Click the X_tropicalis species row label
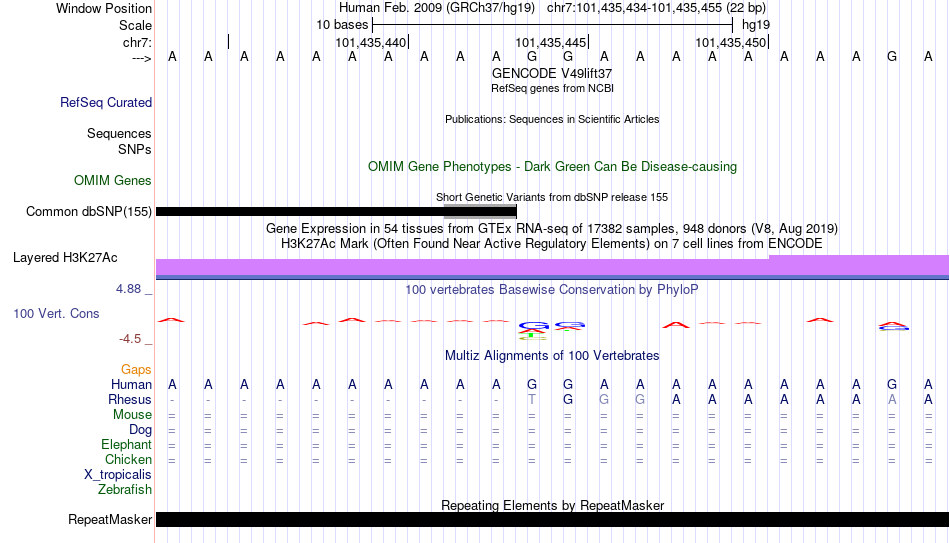 (x=118, y=475)
